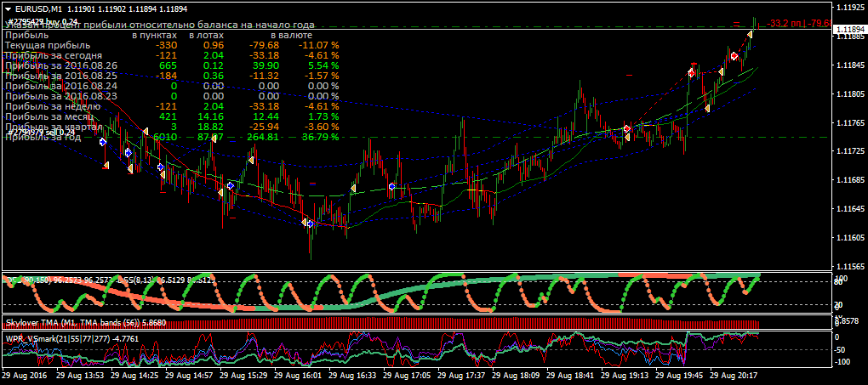Click the 'Прибыль за сегодня' row label
The height and width of the screenshot is (385, 868).
coord(53,55)
